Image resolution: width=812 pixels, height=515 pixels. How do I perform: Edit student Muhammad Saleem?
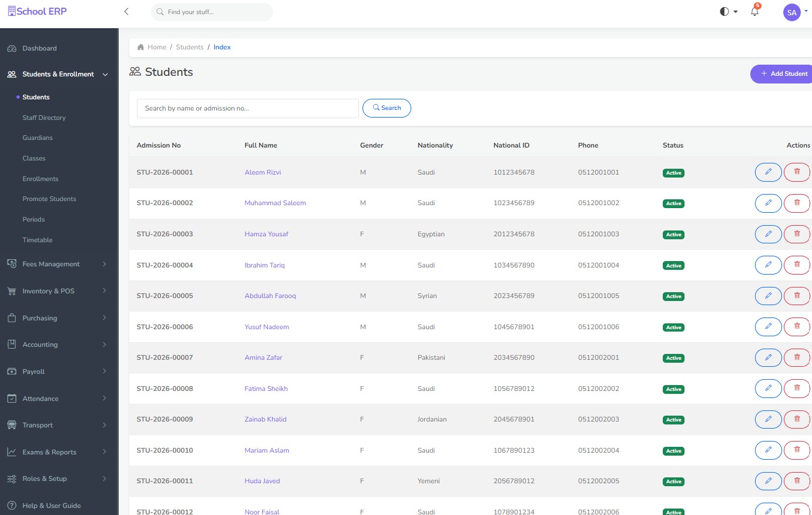click(x=768, y=203)
